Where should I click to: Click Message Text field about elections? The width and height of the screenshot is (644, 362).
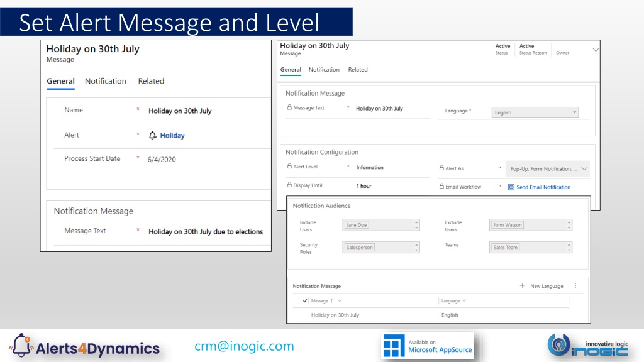click(x=206, y=231)
